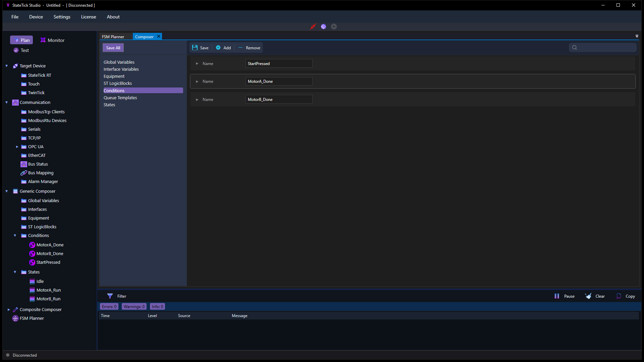Click the MotorB_Done name field
The image size is (644, 362).
tap(279, 100)
